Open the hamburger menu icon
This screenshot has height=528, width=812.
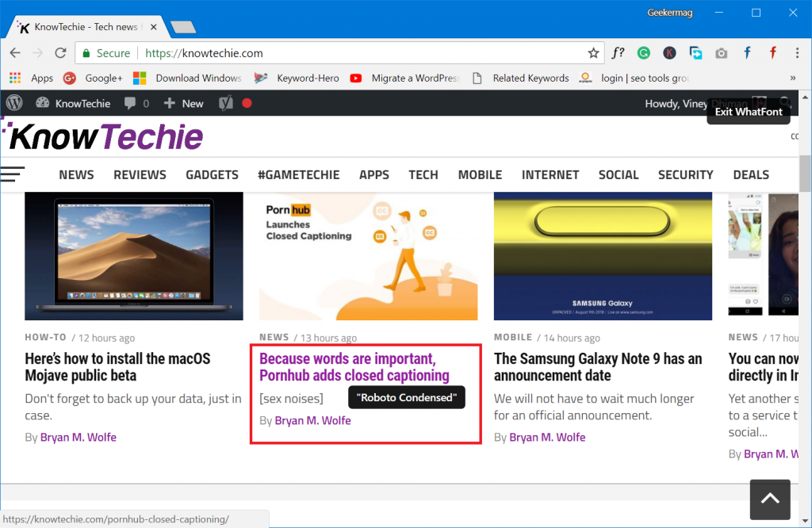coord(13,174)
